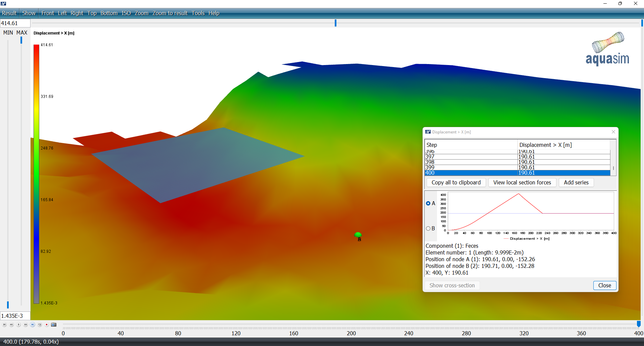Image resolution: width=644 pixels, height=346 pixels.
Task: Click the Step column header
Action: [471, 145]
